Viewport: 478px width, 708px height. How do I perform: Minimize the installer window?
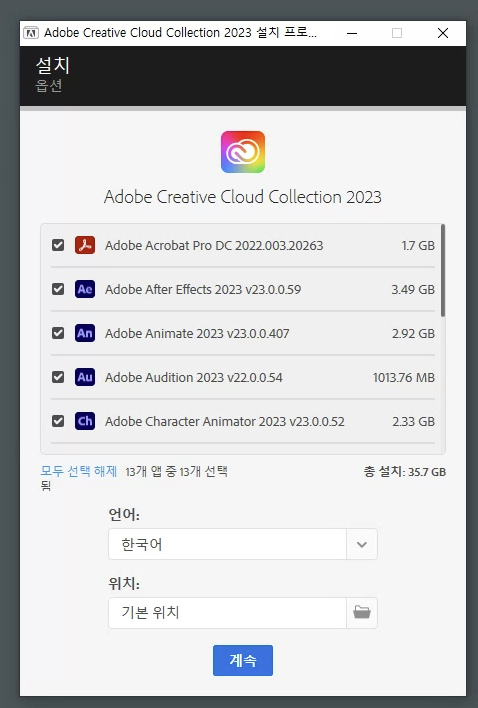(x=352, y=33)
